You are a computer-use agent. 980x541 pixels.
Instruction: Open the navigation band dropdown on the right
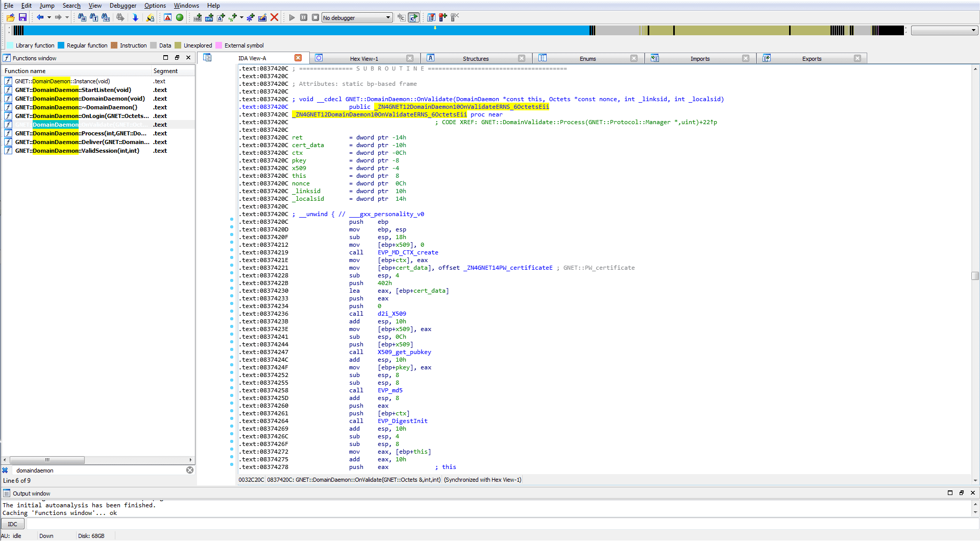coord(944,31)
